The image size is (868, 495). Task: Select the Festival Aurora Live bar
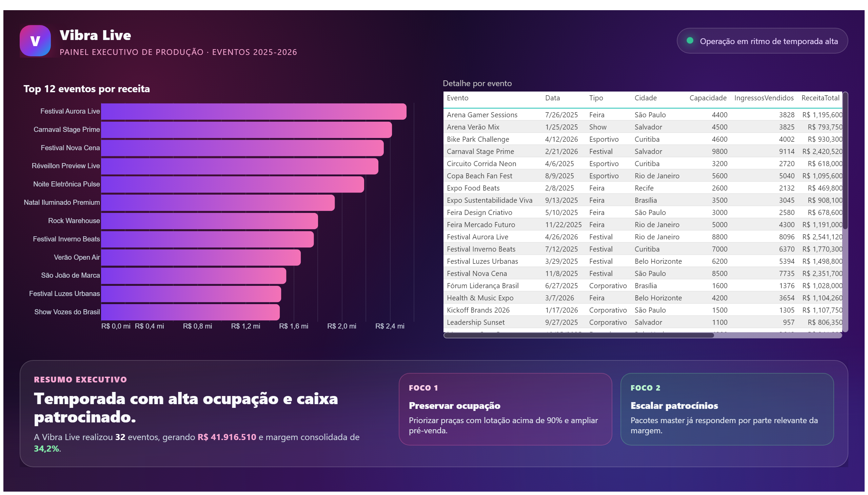coord(254,112)
